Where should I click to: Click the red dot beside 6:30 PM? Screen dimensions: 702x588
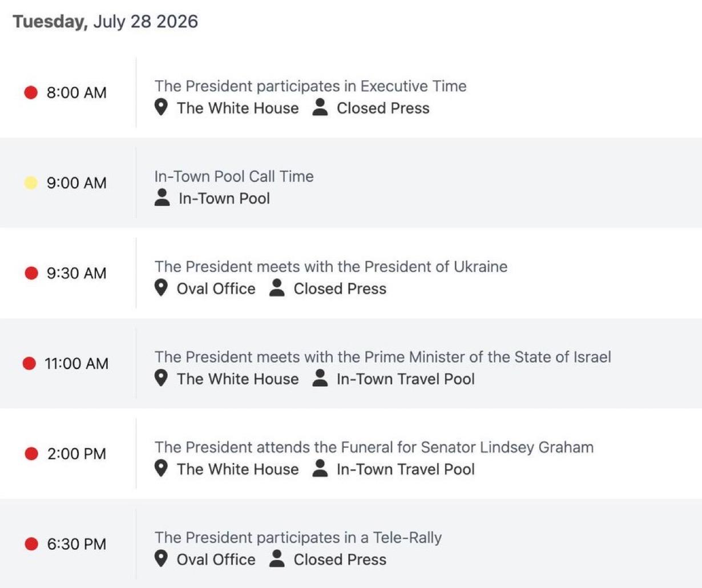(x=31, y=544)
